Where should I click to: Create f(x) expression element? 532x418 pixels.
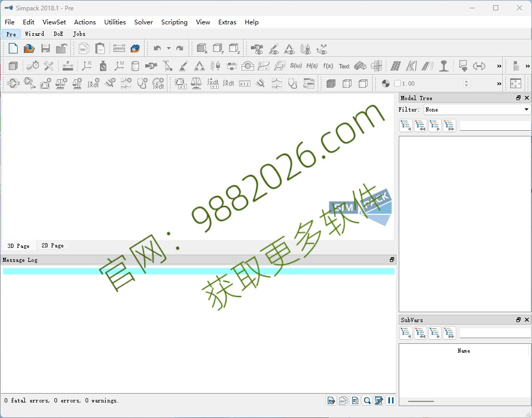point(328,66)
